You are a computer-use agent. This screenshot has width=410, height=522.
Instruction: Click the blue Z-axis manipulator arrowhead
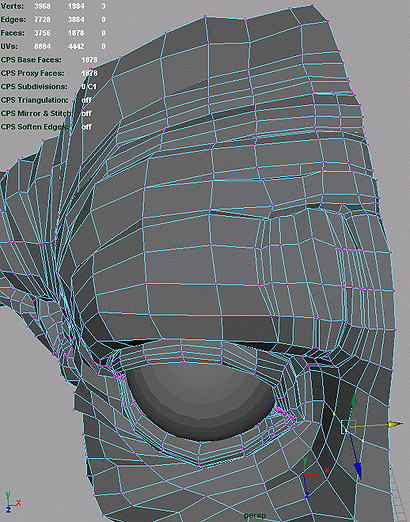358,470
